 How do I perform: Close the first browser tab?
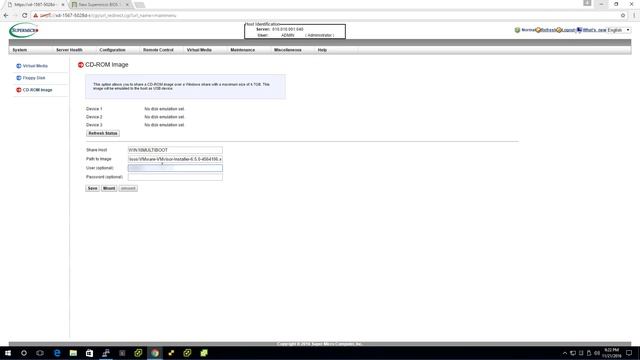click(x=63, y=4)
